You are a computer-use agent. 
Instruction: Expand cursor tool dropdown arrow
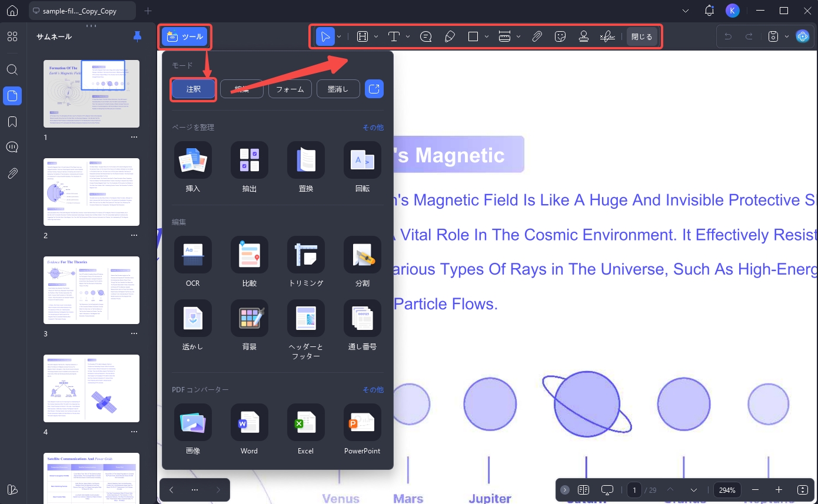click(339, 36)
